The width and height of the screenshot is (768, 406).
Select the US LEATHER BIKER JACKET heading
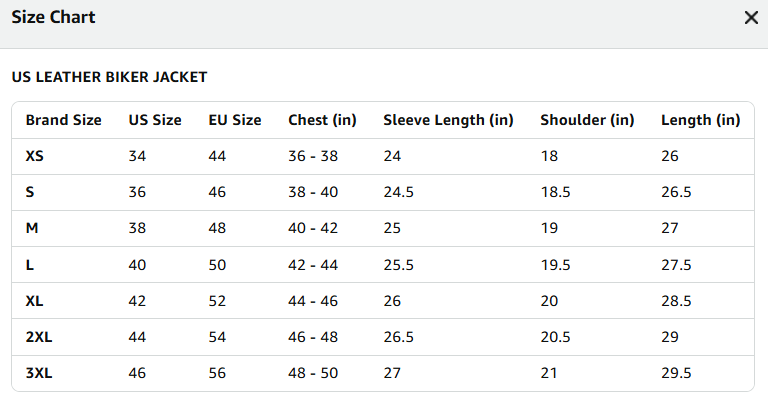109,77
